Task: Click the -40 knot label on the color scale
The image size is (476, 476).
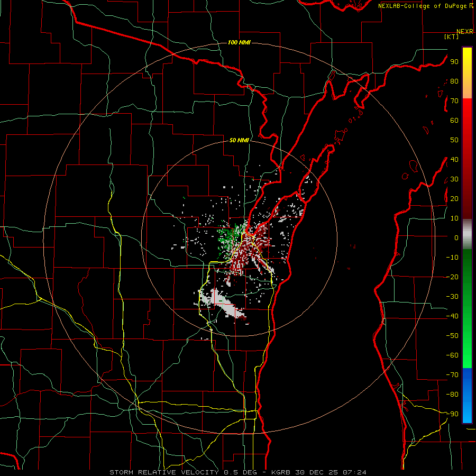Action: click(x=452, y=316)
